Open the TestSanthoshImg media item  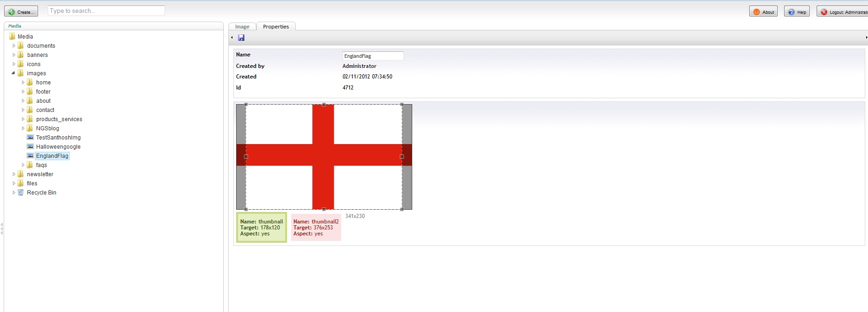pyautogui.click(x=58, y=138)
